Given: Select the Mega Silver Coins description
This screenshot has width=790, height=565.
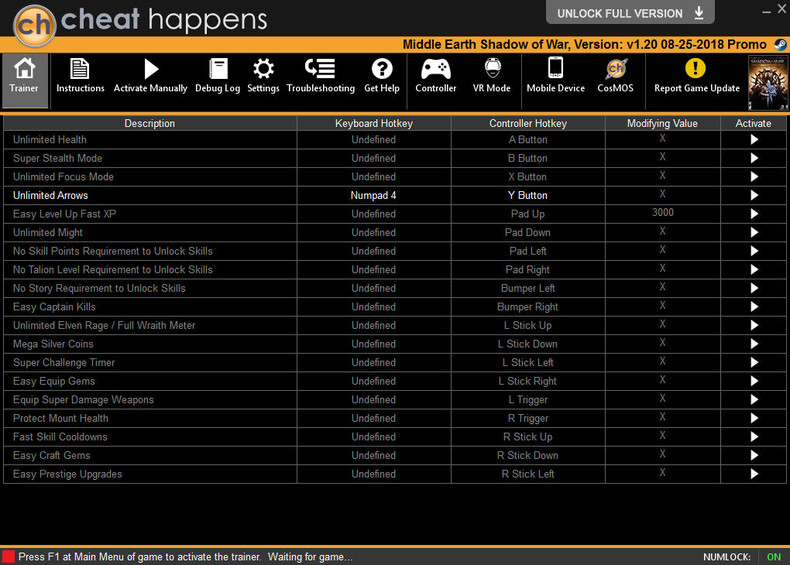Looking at the screenshot, I should tap(53, 344).
